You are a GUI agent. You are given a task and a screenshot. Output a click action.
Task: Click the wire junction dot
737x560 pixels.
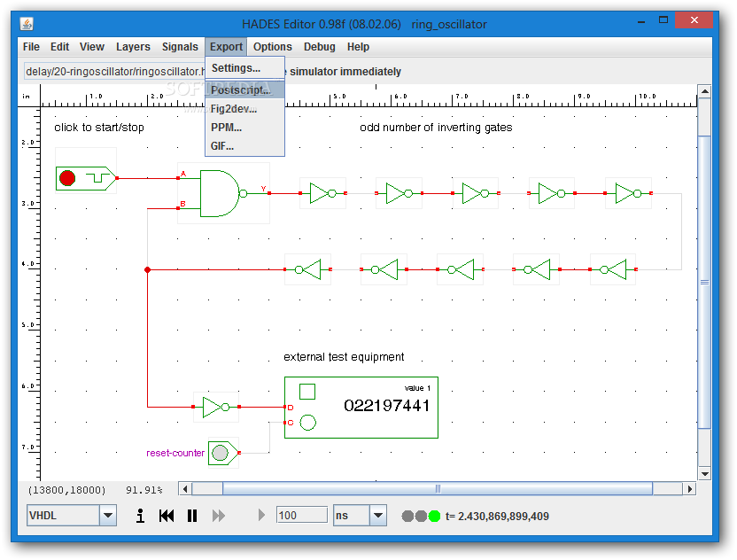click(148, 269)
